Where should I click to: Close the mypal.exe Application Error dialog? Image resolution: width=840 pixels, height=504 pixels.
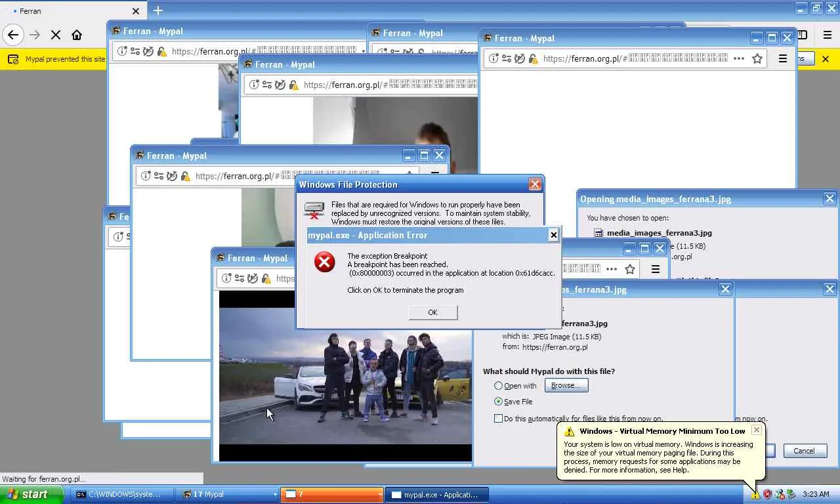(x=553, y=235)
